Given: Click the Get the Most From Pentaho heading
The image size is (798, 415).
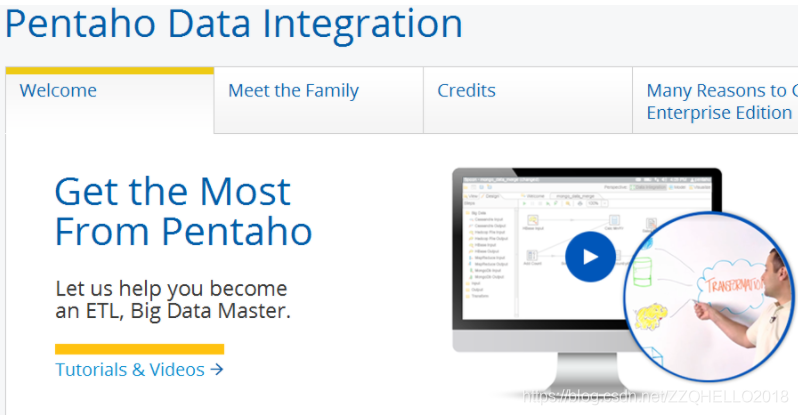Looking at the screenshot, I should 183,211.
